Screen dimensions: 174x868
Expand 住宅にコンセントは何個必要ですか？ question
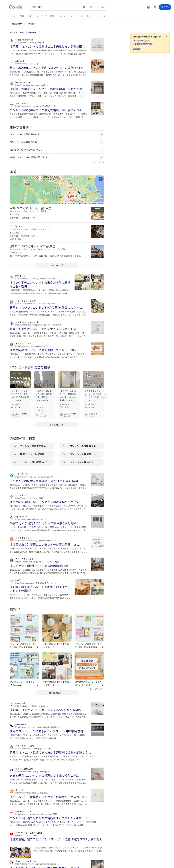[57, 157]
